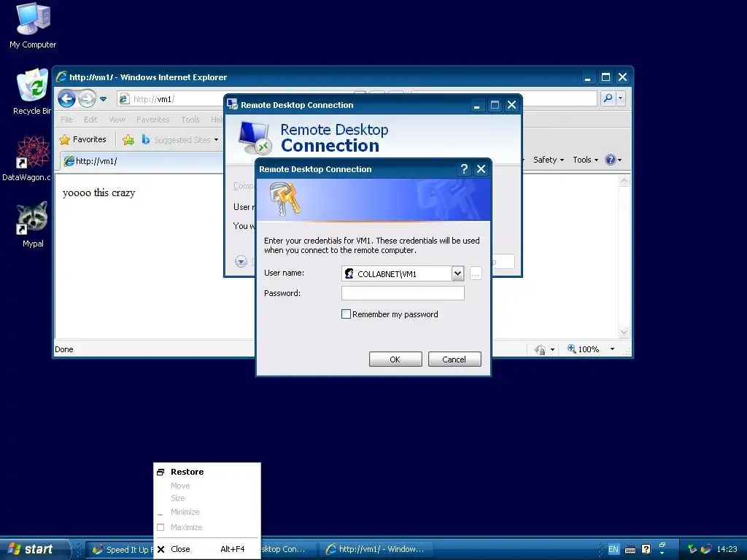
Task: Click the keys icon in credentials banner
Action: point(285,199)
